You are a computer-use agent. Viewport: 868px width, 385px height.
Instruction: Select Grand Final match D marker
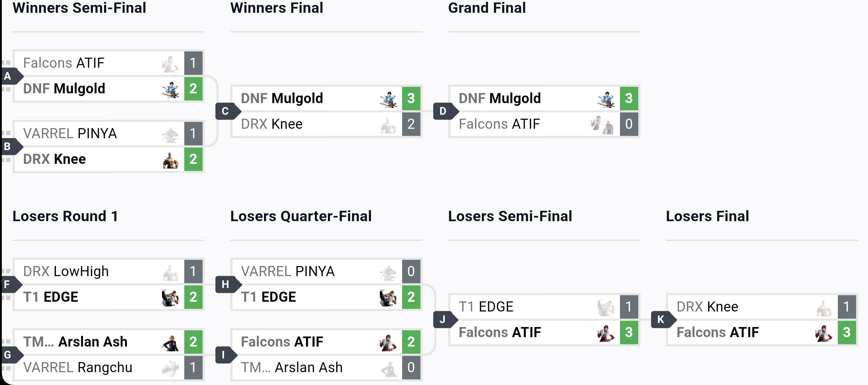pyautogui.click(x=445, y=111)
